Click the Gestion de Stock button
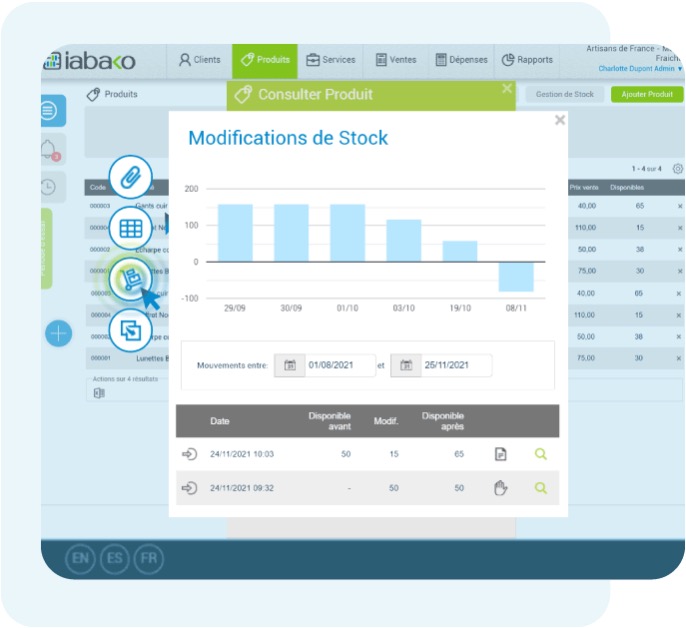 564,94
